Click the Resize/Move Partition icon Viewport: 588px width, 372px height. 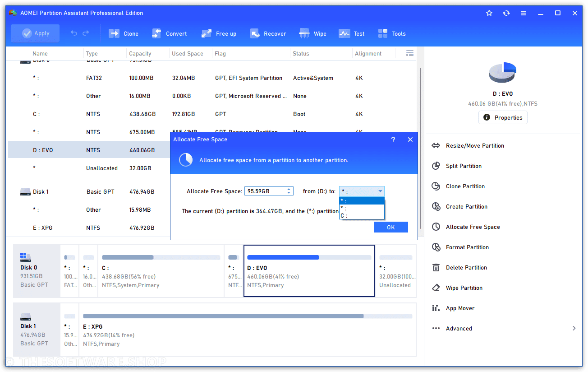[436, 145]
